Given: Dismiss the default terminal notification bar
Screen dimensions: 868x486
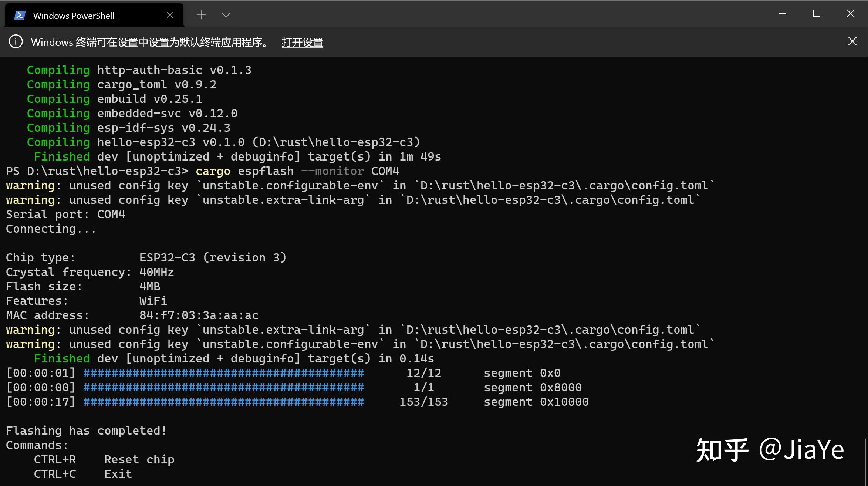Looking at the screenshot, I should coord(852,41).
